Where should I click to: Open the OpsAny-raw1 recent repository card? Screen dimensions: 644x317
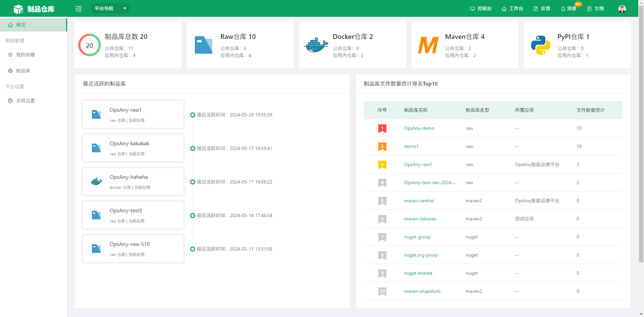[133, 114]
